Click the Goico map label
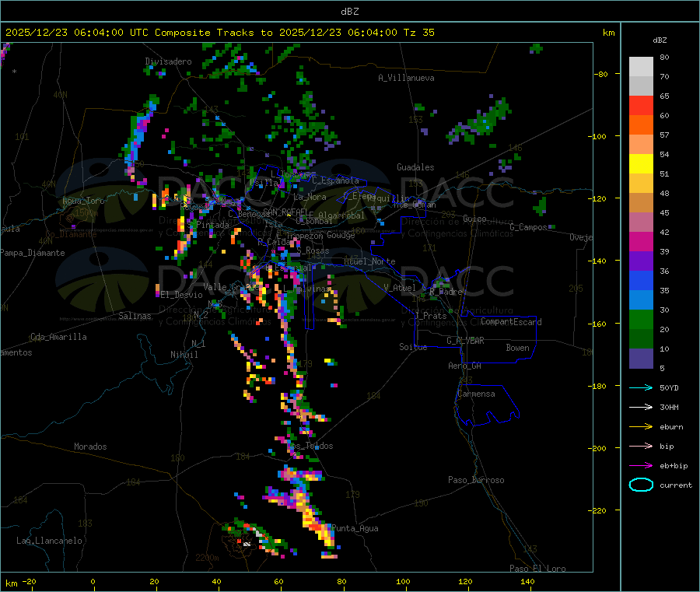Viewport: 700px width, 592px height. click(x=474, y=219)
